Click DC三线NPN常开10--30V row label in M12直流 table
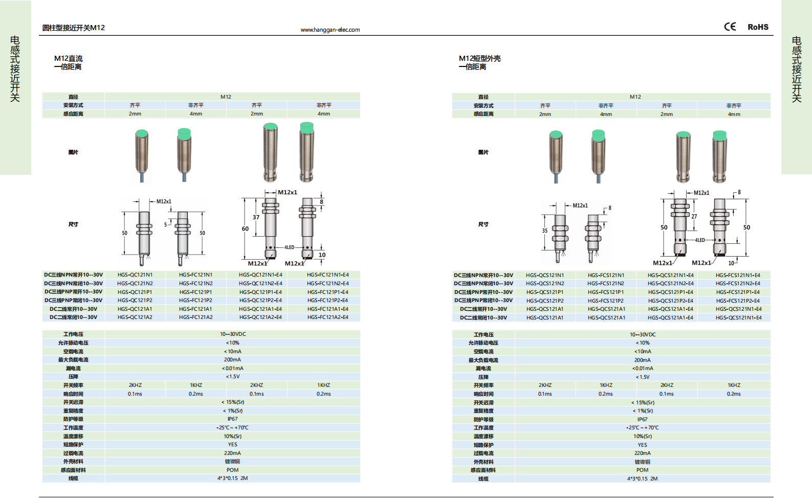 [73, 275]
